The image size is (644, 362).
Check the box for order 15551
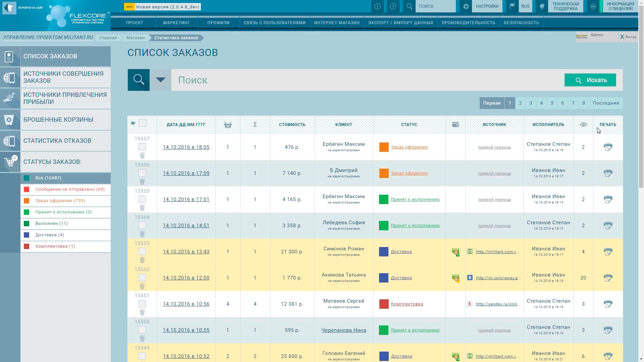tap(142, 304)
